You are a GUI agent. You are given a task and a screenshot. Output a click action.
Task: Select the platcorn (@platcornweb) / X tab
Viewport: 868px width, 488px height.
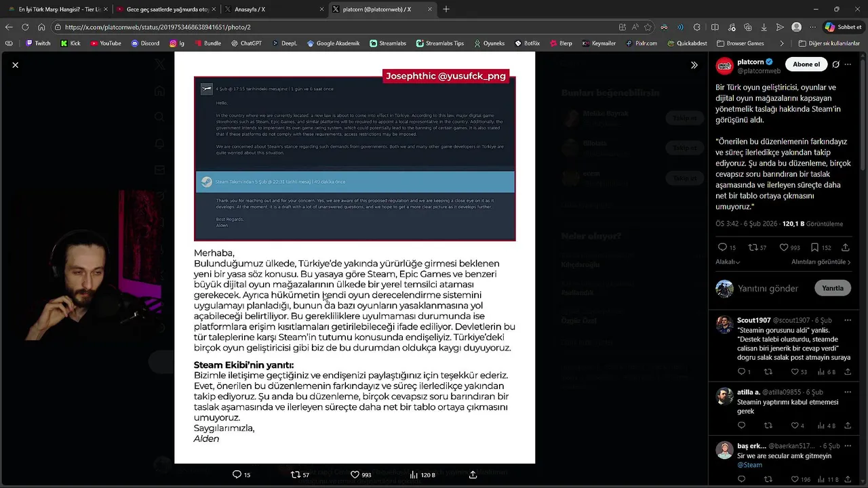point(382,9)
